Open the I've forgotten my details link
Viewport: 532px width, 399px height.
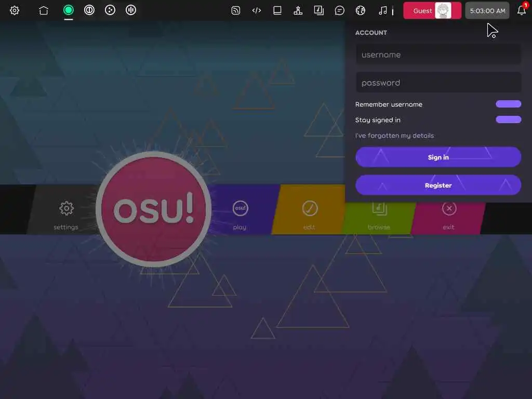pyautogui.click(x=394, y=136)
